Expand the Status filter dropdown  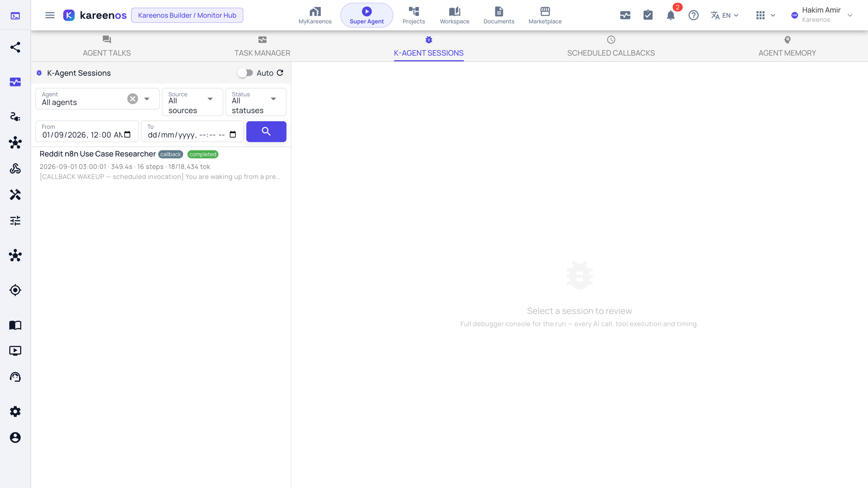273,99
